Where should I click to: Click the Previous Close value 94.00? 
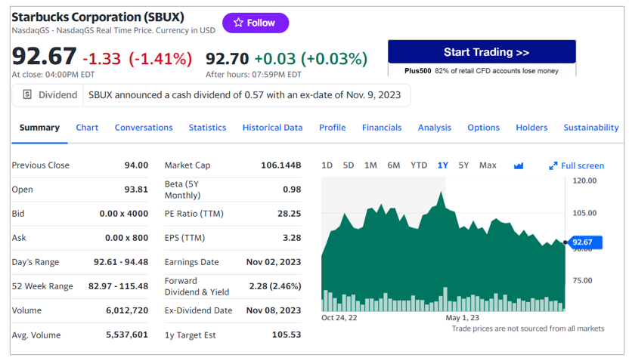pyautogui.click(x=136, y=165)
